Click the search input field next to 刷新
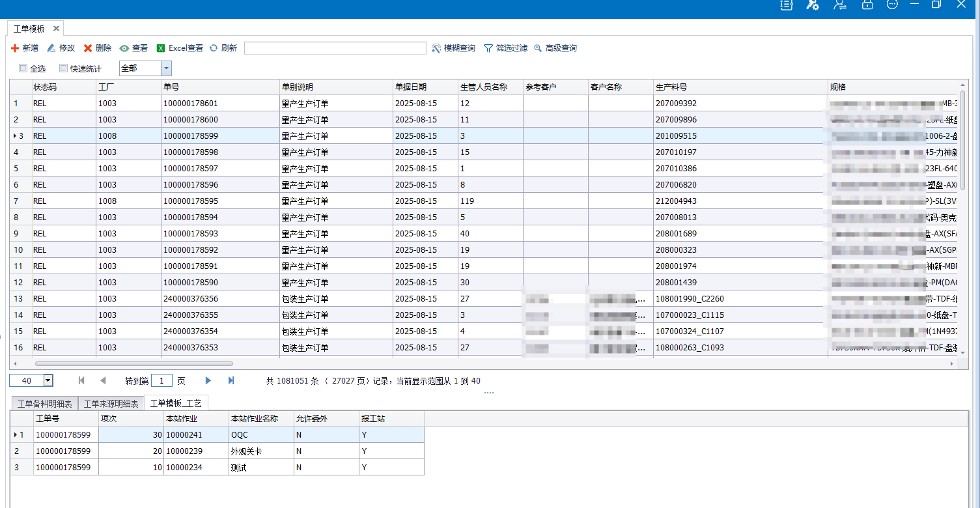Viewport: 980px width, 508px height. point(335,48)
